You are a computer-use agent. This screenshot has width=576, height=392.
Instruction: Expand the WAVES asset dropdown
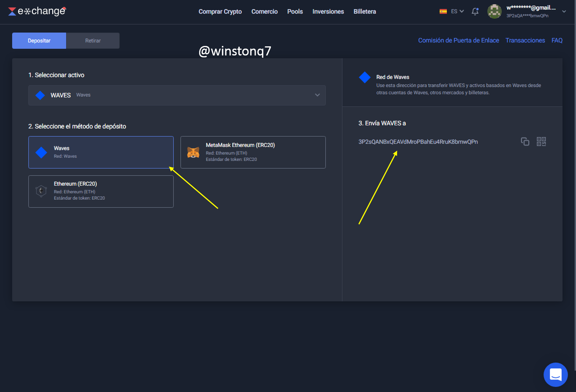[x=177, y=95]
